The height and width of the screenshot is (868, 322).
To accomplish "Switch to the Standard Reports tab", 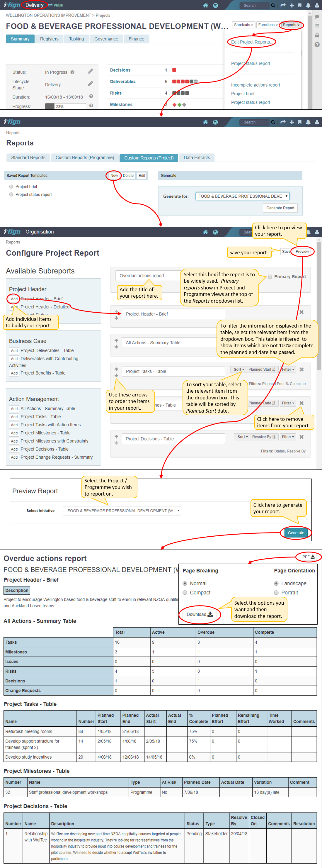I will pos(28,158).
